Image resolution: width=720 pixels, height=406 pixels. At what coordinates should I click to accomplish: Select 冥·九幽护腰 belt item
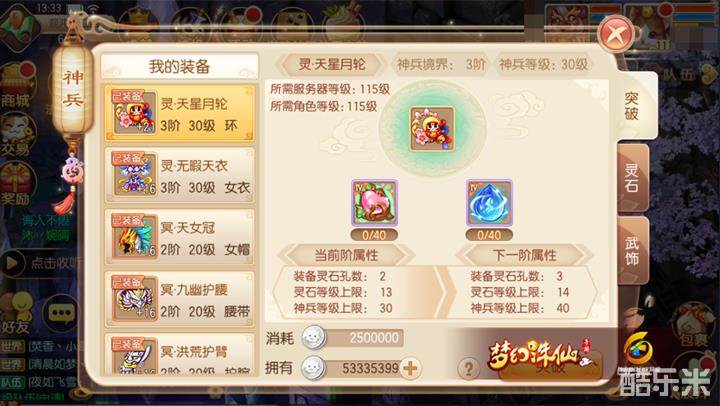click(x=180, y=299)
